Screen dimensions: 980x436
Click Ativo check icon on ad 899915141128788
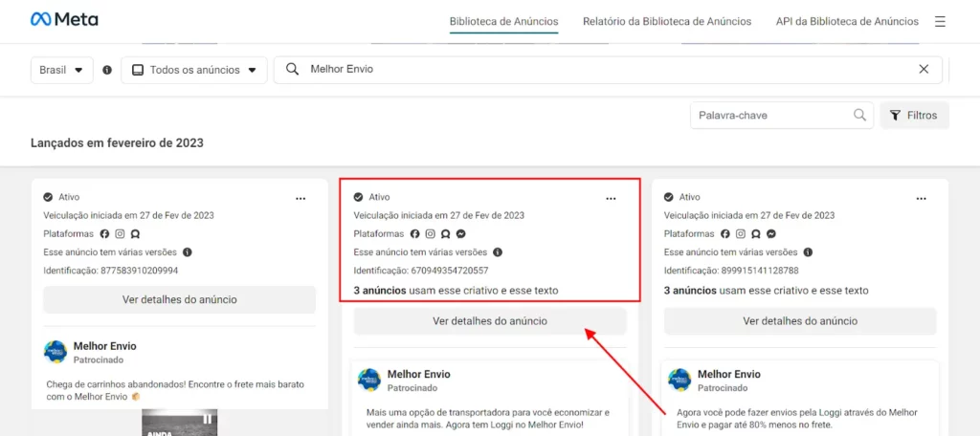[669, 197]
